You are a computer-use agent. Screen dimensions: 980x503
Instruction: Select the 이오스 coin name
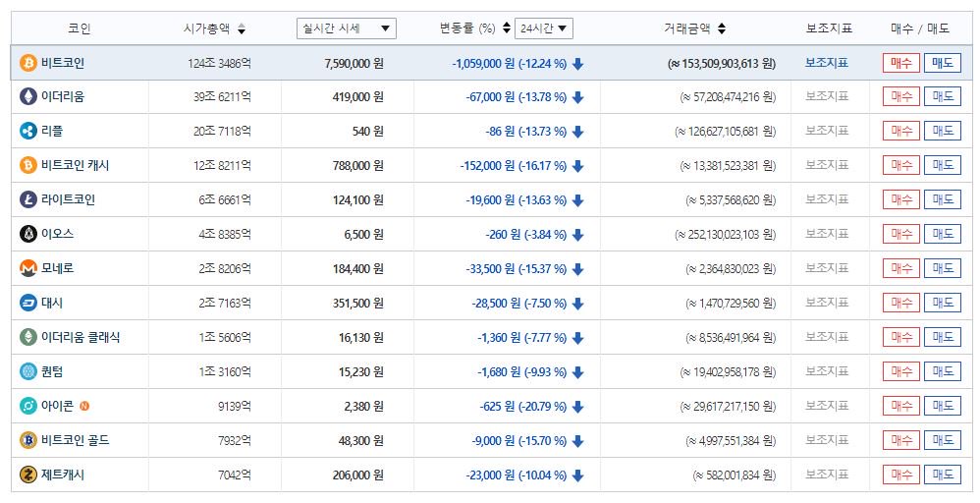pos(57,234)
